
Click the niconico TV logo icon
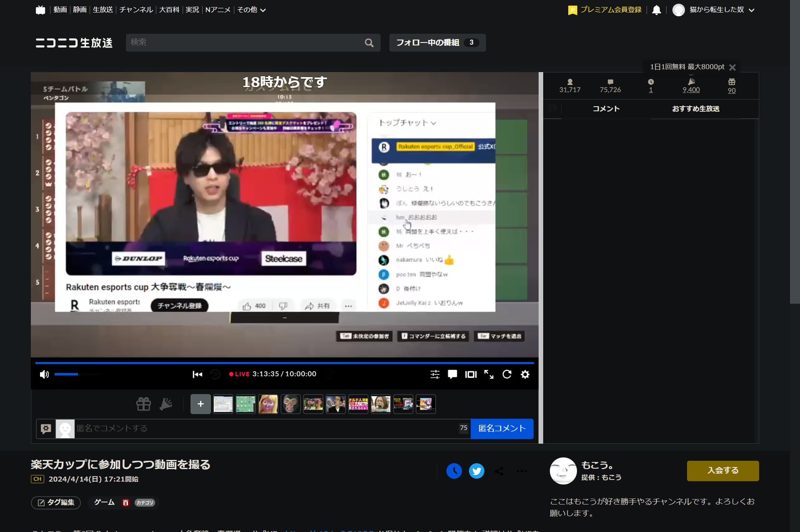(40, 10)
